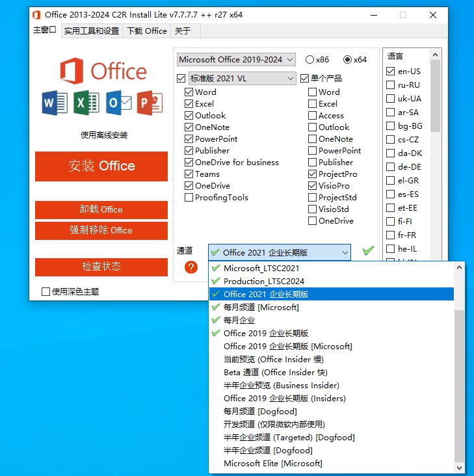Select the x64 architecture radio button
The width and height of the screenshot is (474, 476).
[x=347, y=60]
